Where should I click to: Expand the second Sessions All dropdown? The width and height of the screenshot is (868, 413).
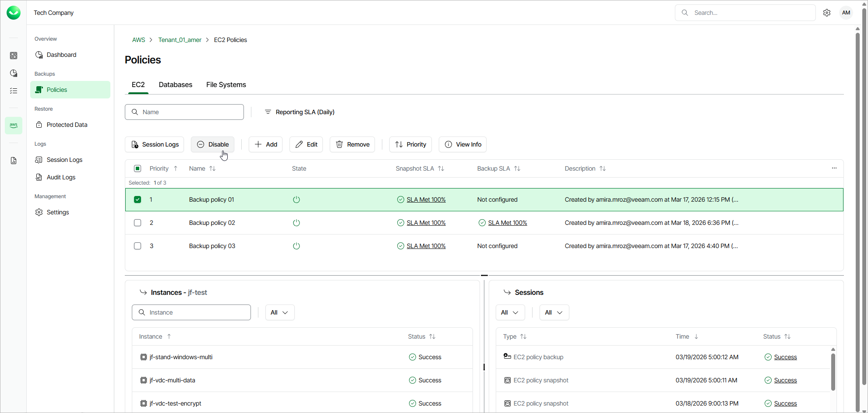pyautogui.click(x=554, y=312)
